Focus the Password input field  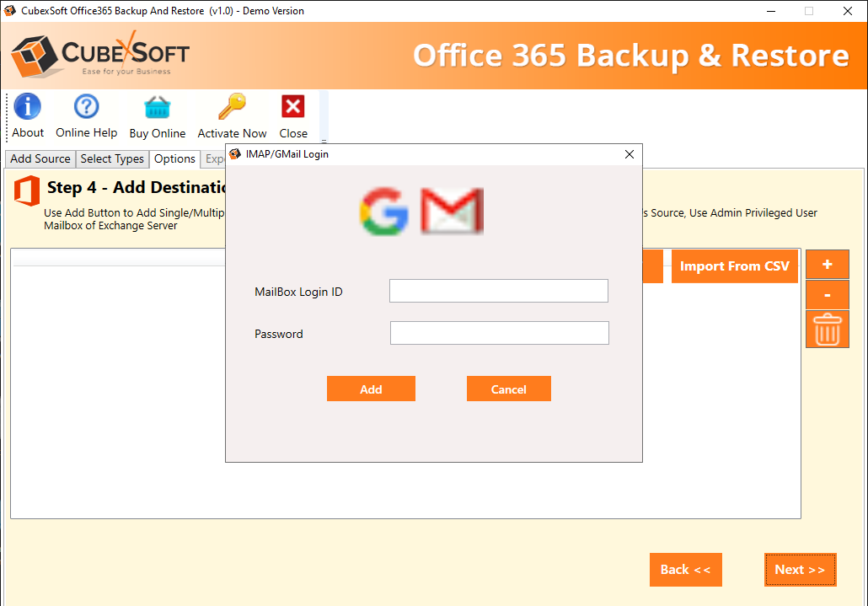click(x=500, y=333)
